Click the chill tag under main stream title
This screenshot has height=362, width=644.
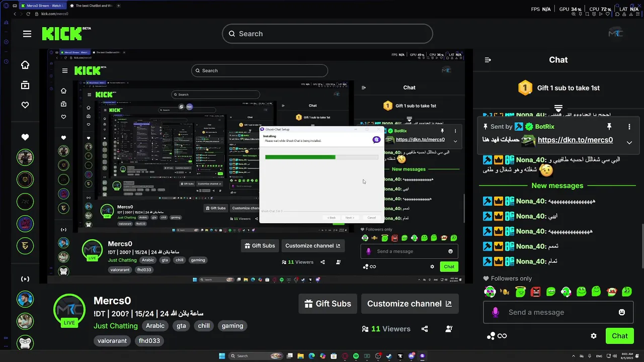click(x=204, y=326)
